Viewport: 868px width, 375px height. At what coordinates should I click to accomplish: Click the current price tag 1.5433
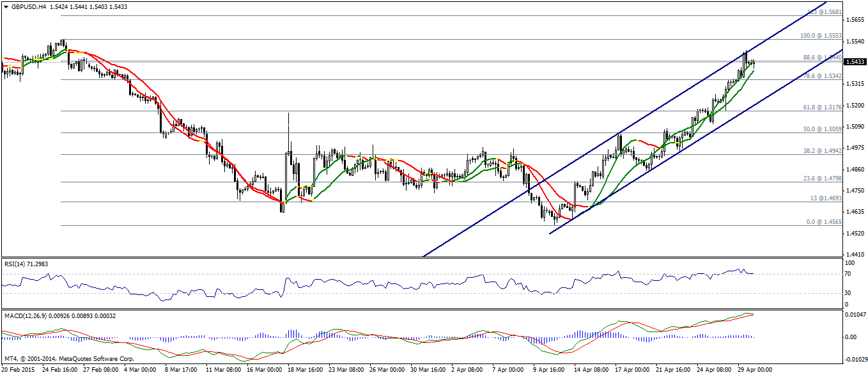pyautogui.click(x=855, y=62)
